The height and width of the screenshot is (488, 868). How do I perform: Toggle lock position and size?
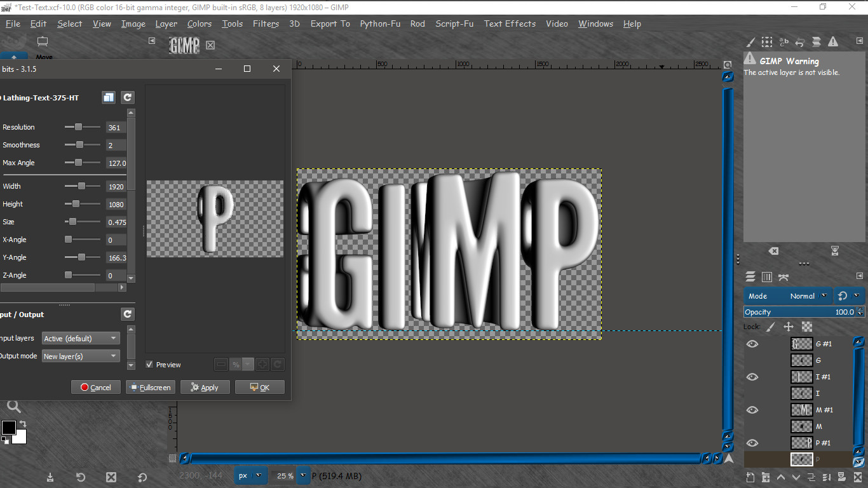tap(789, 327)
